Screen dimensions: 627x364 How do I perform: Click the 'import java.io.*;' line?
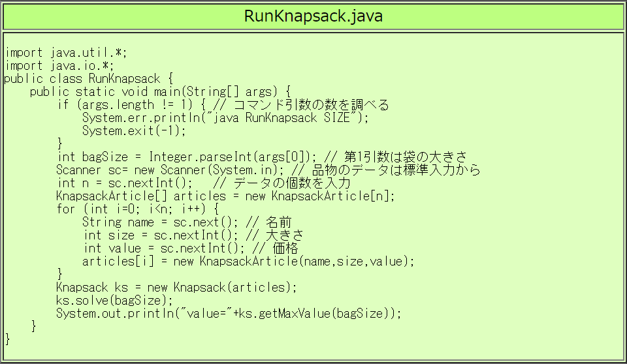[59, 66]
